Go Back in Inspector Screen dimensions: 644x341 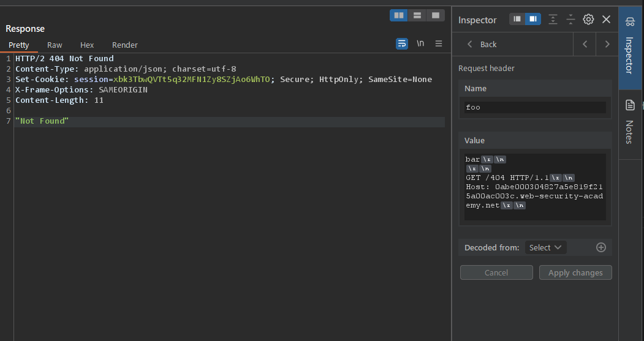(482, 44)
